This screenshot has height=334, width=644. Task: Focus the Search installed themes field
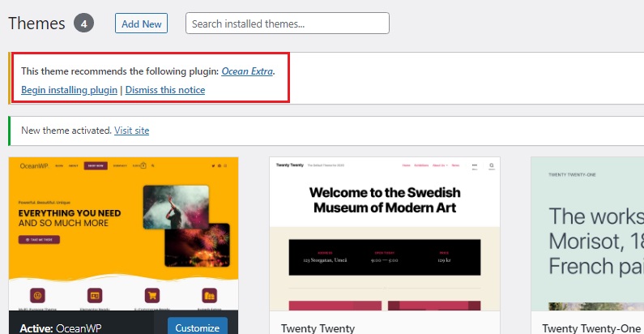pyautogui.click(x=287, y=24)
